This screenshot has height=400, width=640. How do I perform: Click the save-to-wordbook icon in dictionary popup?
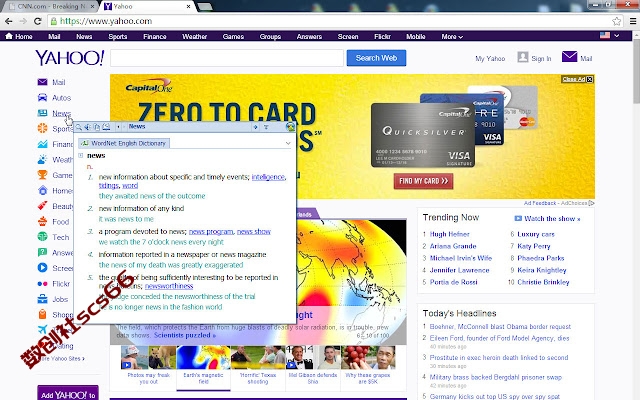(106, 127)
